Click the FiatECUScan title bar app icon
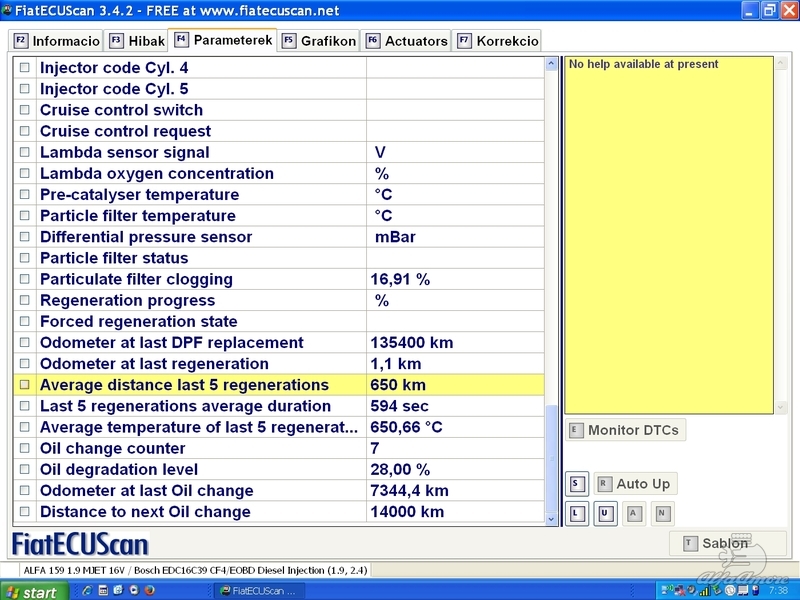Screen dimensions: 800x600 click(x=7, y=10)
